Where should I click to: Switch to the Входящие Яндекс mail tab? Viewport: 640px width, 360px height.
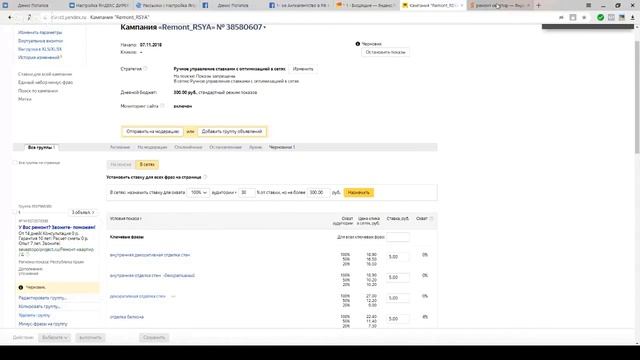coord(366,5)
